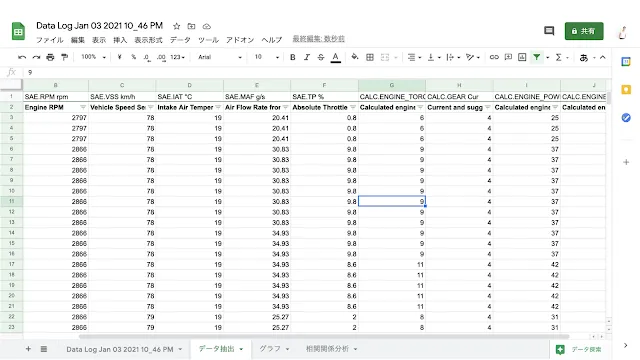Open the 表示 menu
This screenshot has height=360, width=640.
coord(99,40)
